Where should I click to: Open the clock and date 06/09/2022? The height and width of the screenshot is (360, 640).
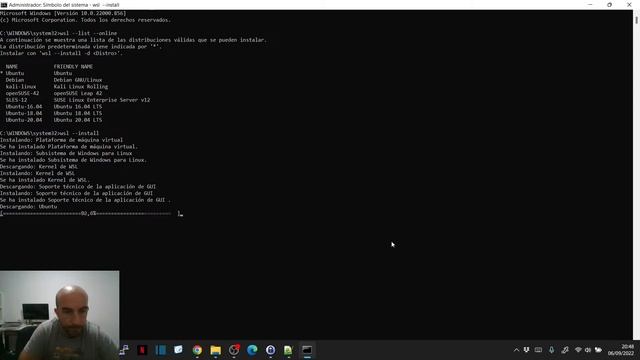click(621, 350)
